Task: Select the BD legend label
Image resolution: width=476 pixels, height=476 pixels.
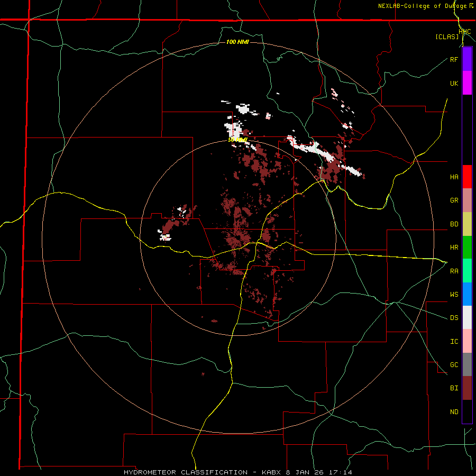Action: (454, 224)
